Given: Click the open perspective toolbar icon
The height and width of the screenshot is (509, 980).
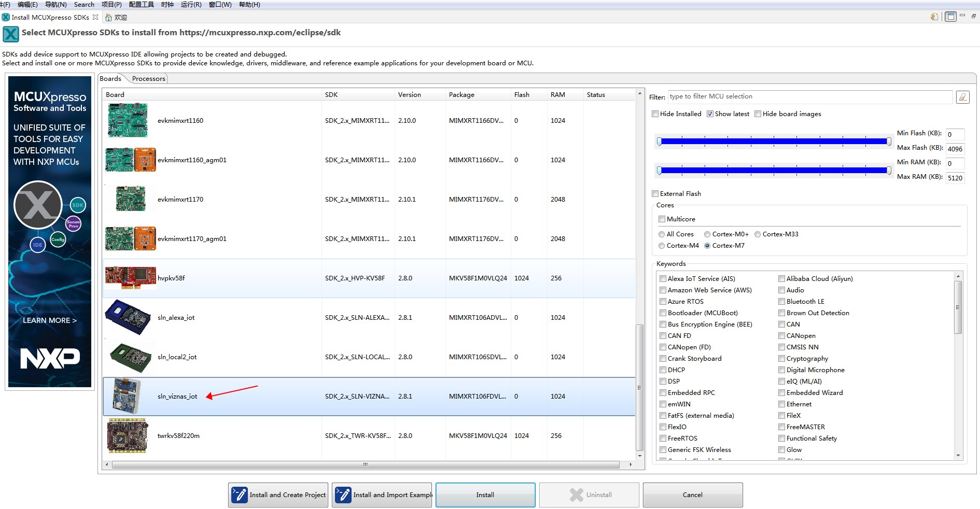Looking at the screenshot, I should [934, 17].
